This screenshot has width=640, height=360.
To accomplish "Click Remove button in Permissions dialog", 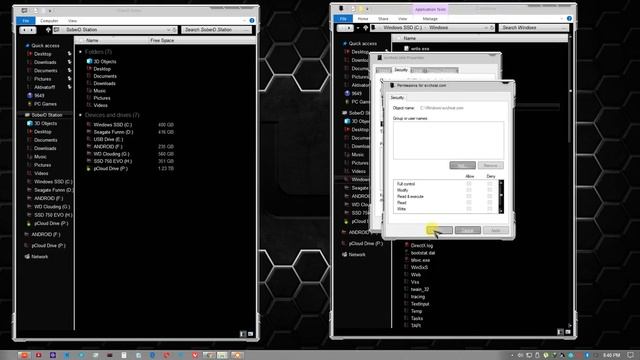I will pyautogui.click(x=491, y=165).
